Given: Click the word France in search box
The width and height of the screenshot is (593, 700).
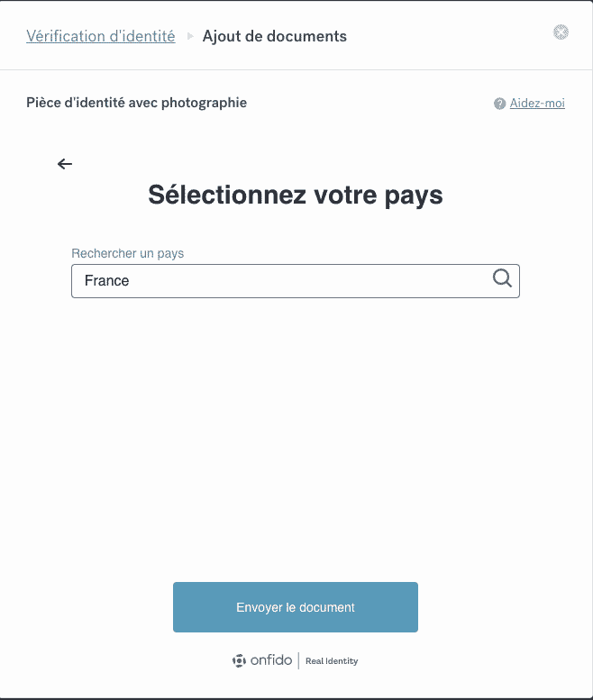Looking at the screenshot, I should [x=107, y=281].
